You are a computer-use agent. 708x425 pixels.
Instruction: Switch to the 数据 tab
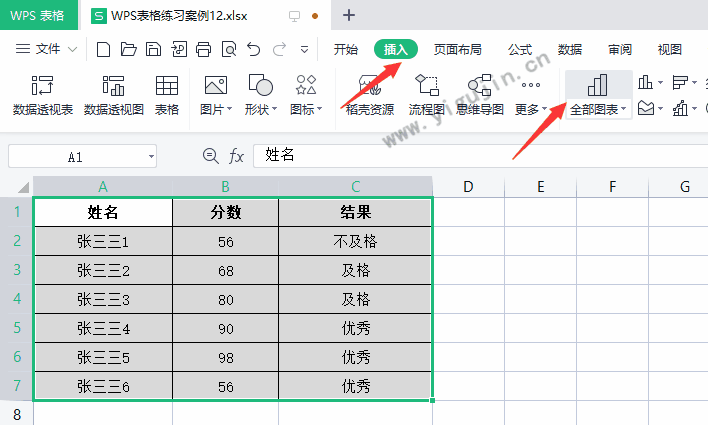click(x=570, y=49)
